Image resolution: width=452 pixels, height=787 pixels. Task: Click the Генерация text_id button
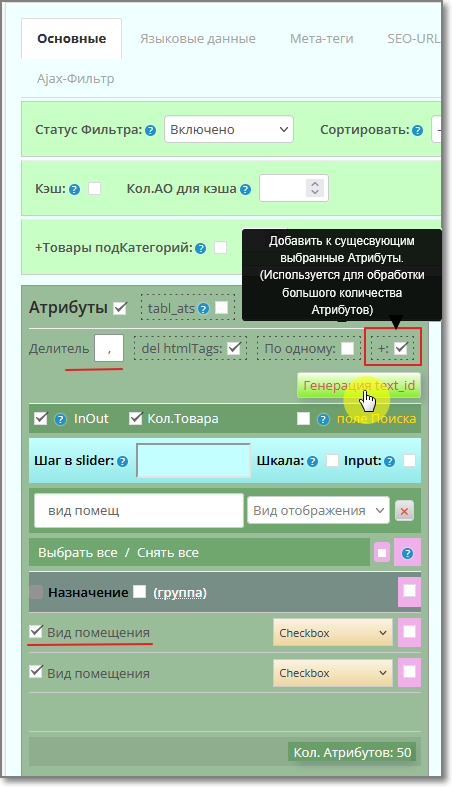click(x=359, y=385)
